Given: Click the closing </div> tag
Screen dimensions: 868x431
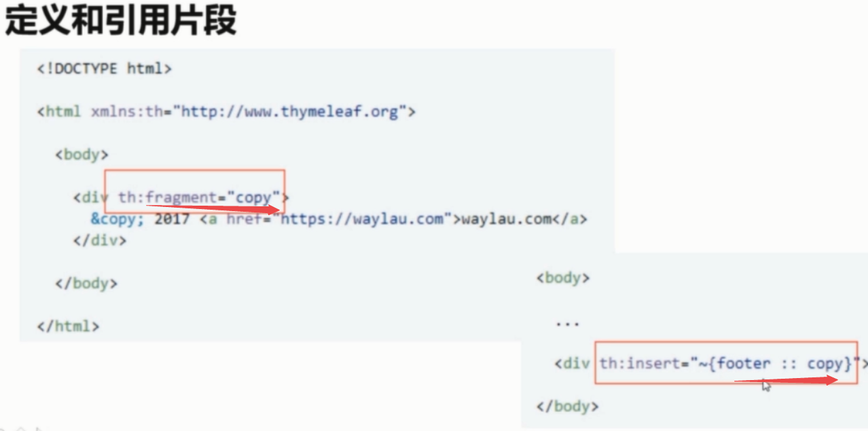Looking at the screenshot, I should coord(100,240).
